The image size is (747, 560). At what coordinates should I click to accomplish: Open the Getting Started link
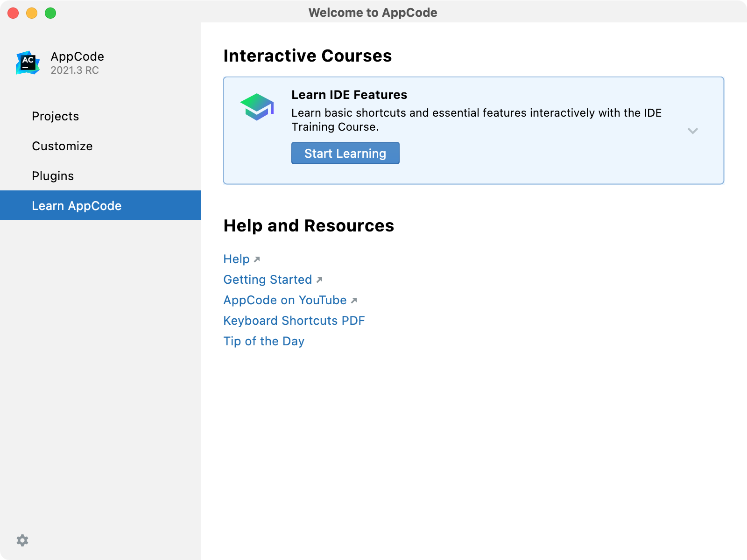pyautogui.click(x=268, y=280)
